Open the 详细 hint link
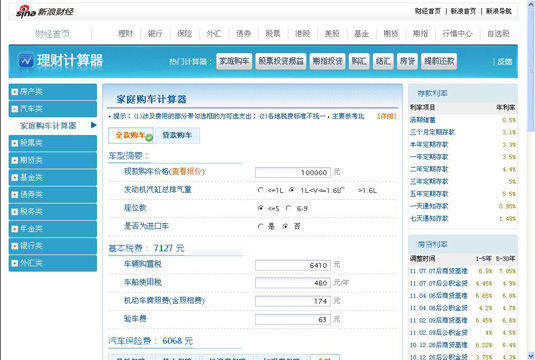The height and width of the screenshot is (360, 535). (387, 116)
